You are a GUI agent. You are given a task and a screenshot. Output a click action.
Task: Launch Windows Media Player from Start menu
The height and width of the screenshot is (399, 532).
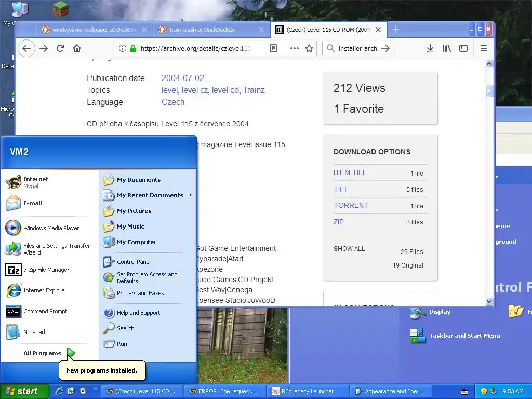49,228
